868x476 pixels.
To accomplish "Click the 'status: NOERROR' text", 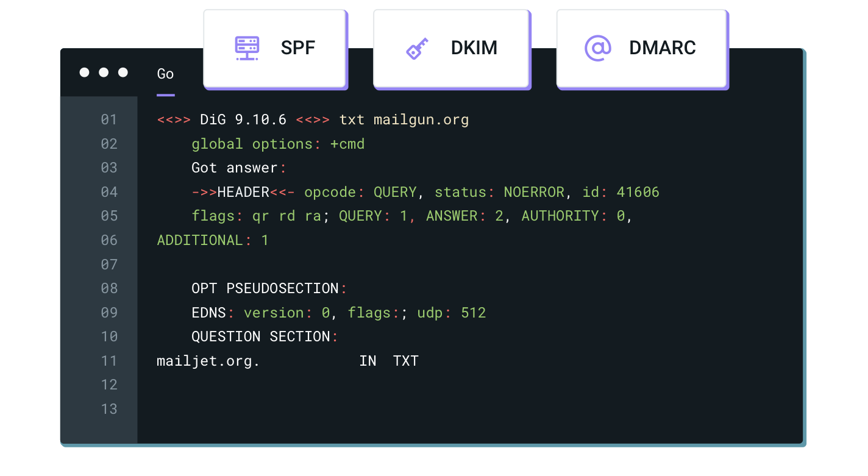I will 499,192.
